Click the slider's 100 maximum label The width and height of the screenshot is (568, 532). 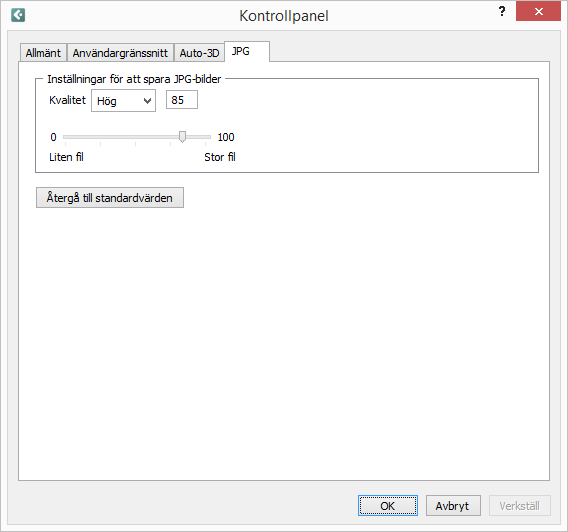[226, 137]
